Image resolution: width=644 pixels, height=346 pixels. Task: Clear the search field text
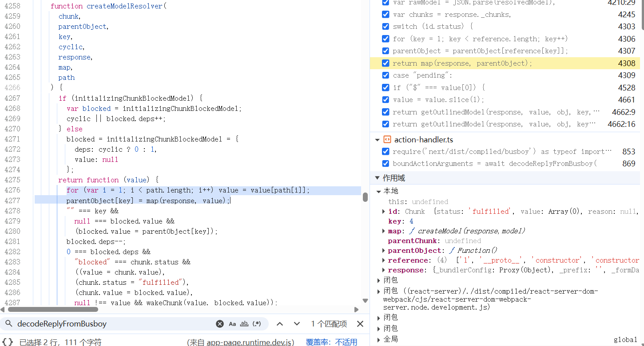point(219,324)
